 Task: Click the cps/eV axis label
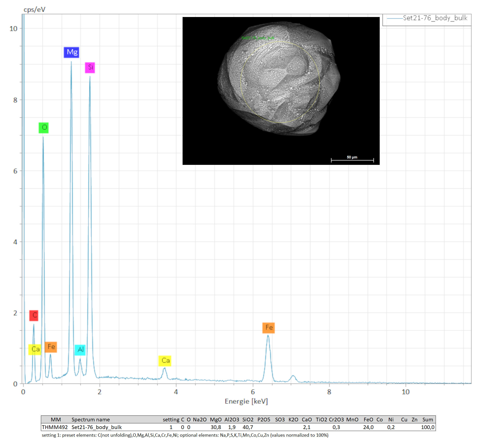[x=34, y=10]
